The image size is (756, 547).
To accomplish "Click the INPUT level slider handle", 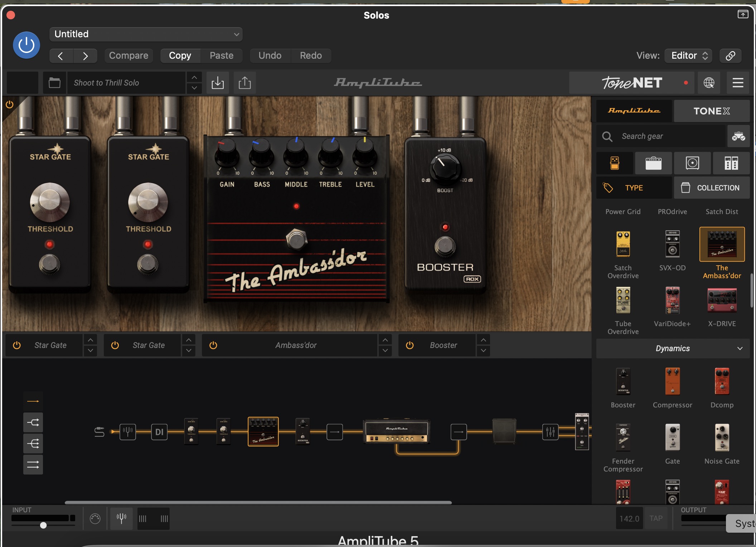I will 43,525.
